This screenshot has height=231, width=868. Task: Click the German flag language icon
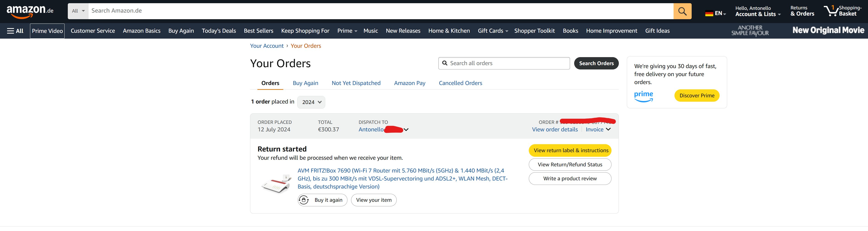click(x=709, y=13)
